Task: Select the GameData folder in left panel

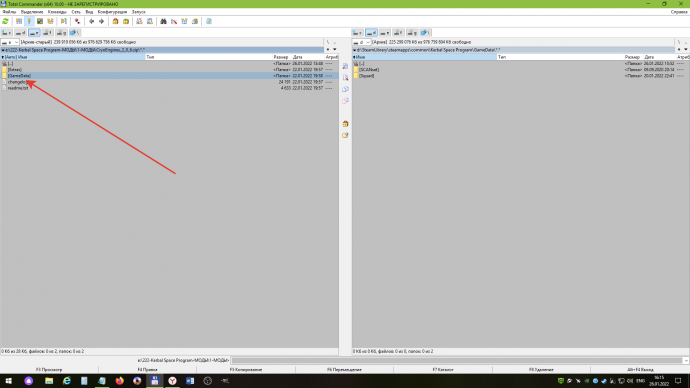Action: (x=169, y=76)
